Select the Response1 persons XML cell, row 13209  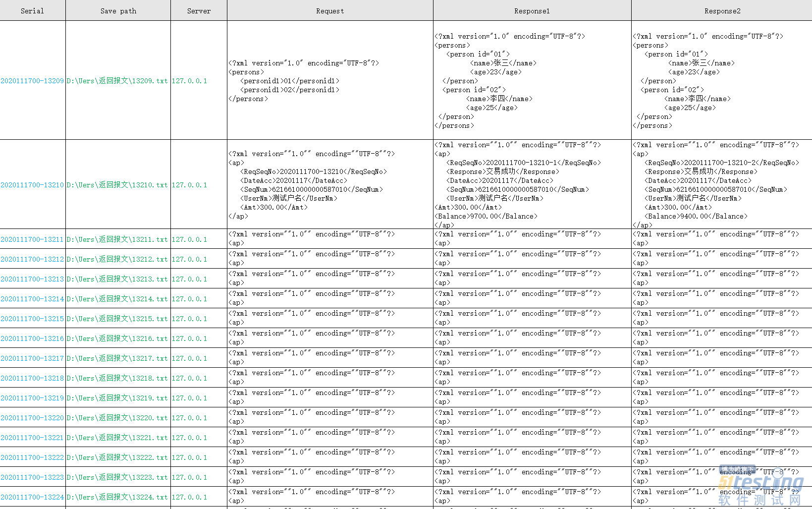click(532, 80)
